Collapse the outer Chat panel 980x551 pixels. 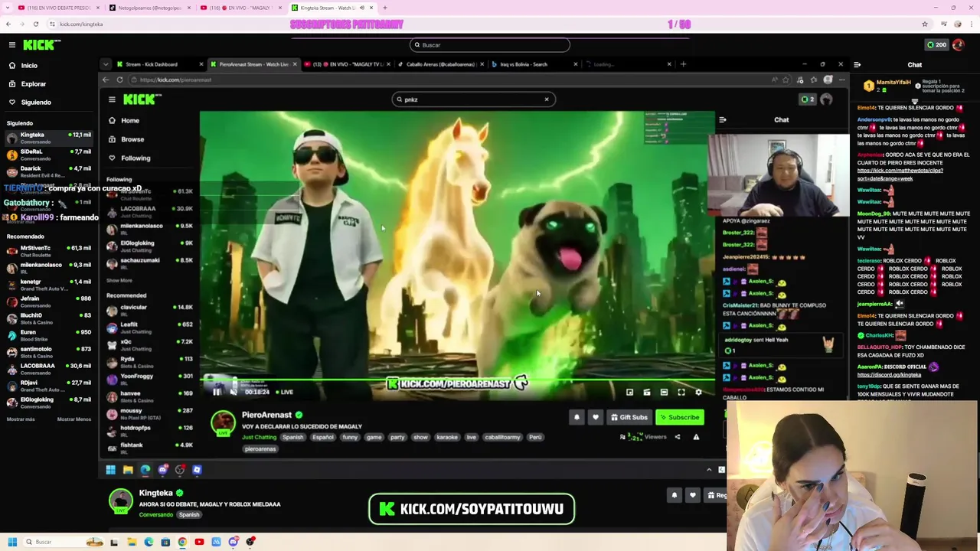(857, 65)
